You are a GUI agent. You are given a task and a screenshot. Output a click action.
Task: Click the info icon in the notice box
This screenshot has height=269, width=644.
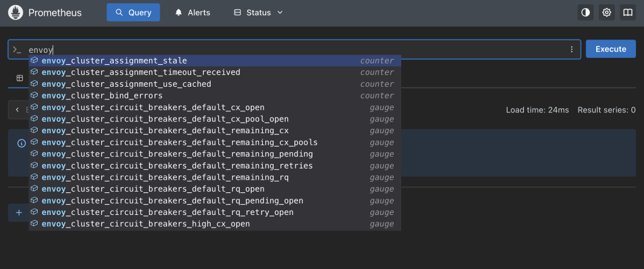tap(21, 143)
